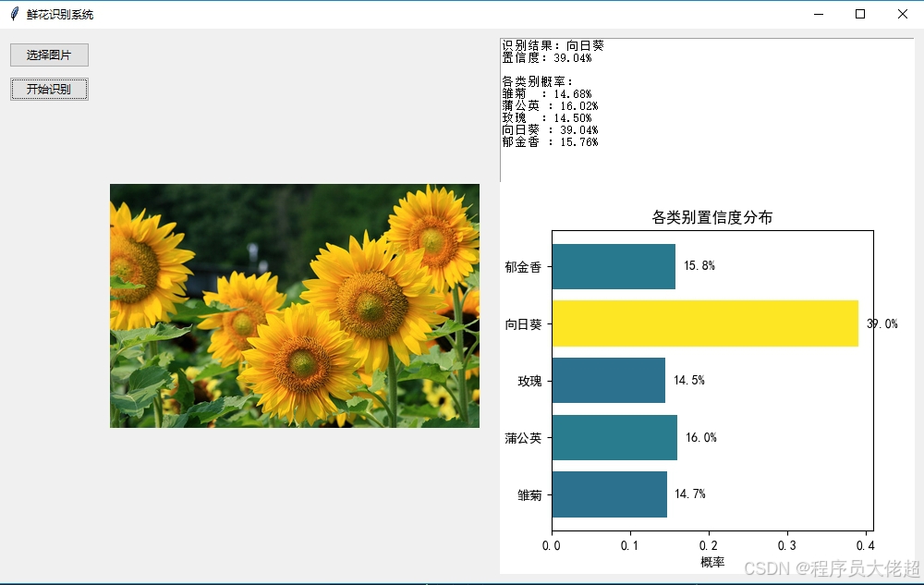Maximize the 鲜花识别系统 window
The image size is (924, 585).
pyautogui.click(x=860, y=14)
